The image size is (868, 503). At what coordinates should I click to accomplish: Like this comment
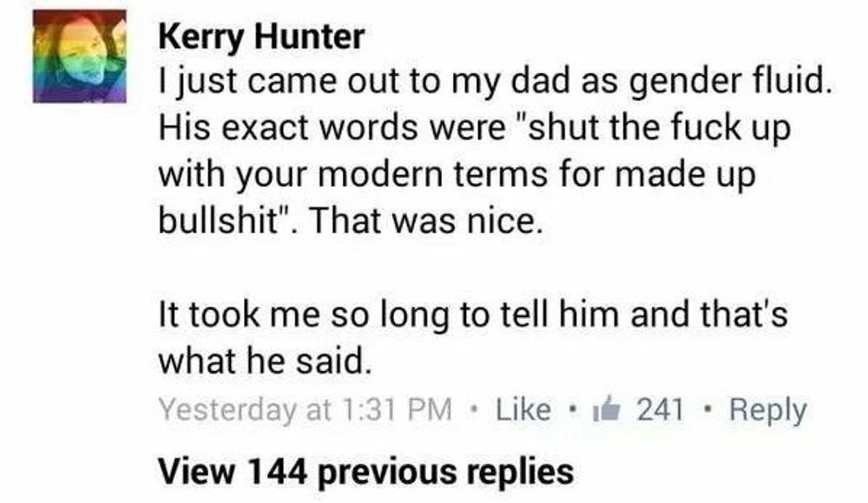[523, 410]
